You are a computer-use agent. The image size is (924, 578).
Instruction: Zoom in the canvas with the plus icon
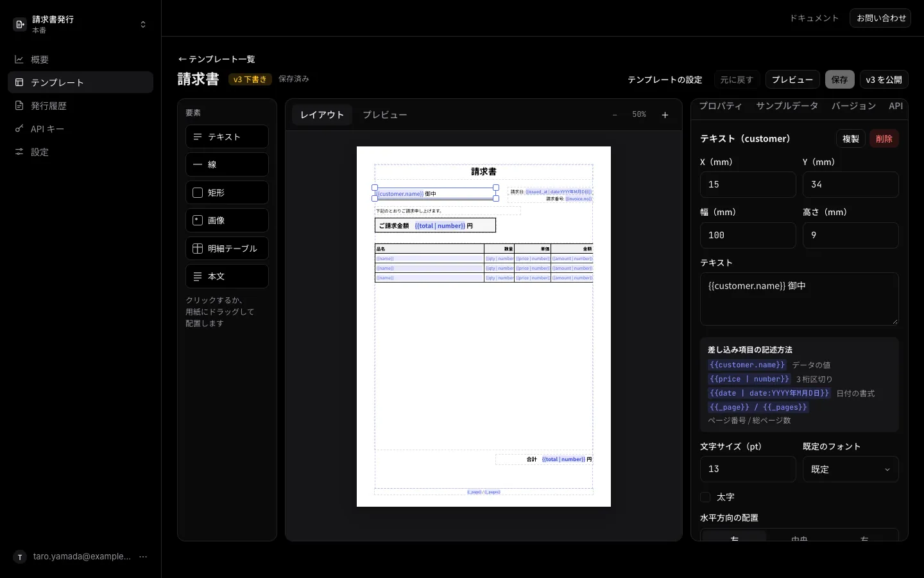click(x=665, y=115)
